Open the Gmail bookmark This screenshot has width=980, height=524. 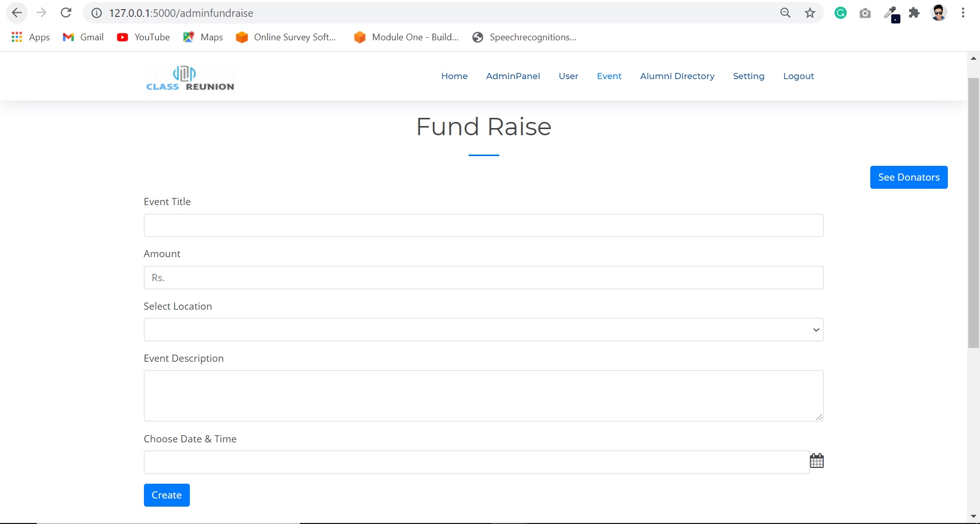(x=83, y=37)
